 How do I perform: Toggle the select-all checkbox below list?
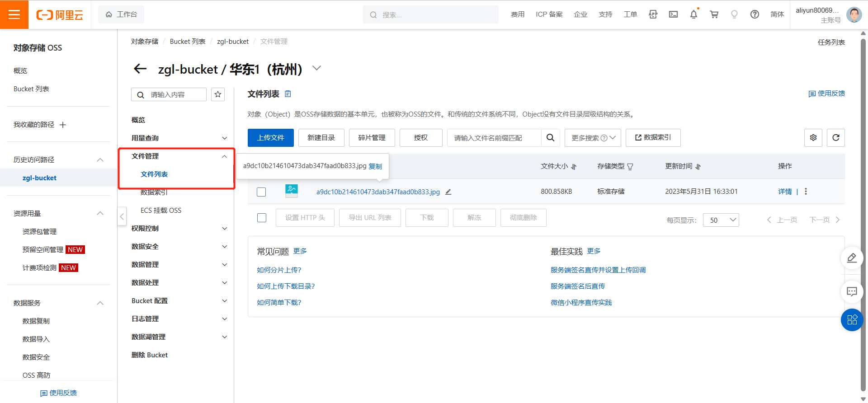tap(261, 218)
